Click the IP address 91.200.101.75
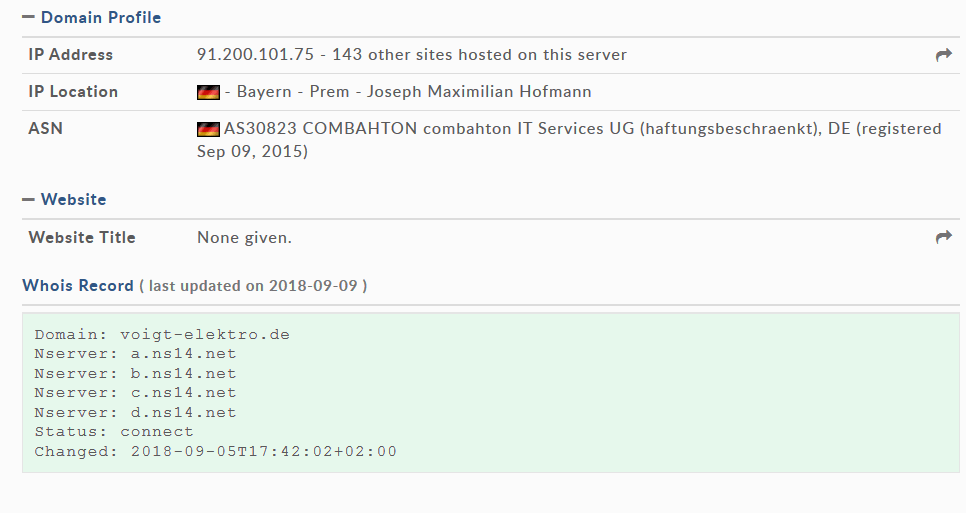This screenshot has width=966, height=513. click(x=255, y=55)
